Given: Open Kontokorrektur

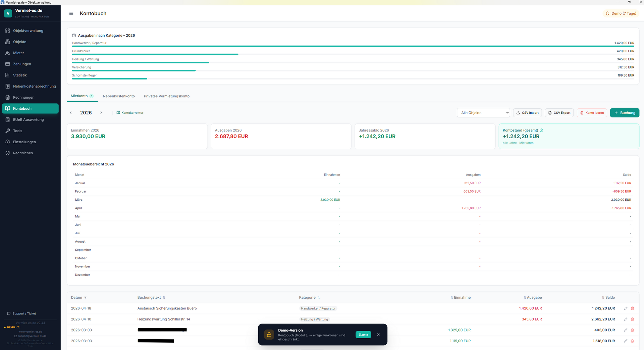Looking at the screenshot, I should [x=130, y=113].
